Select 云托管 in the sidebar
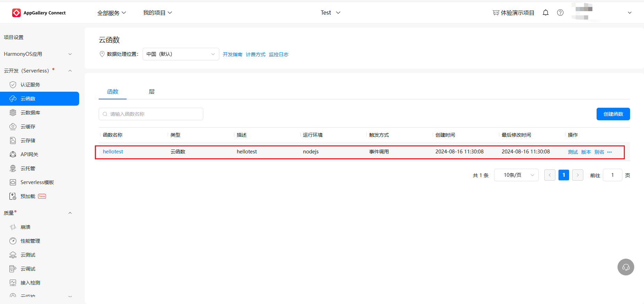The width and height of the screenshot is (644, 304). point(28,168)
